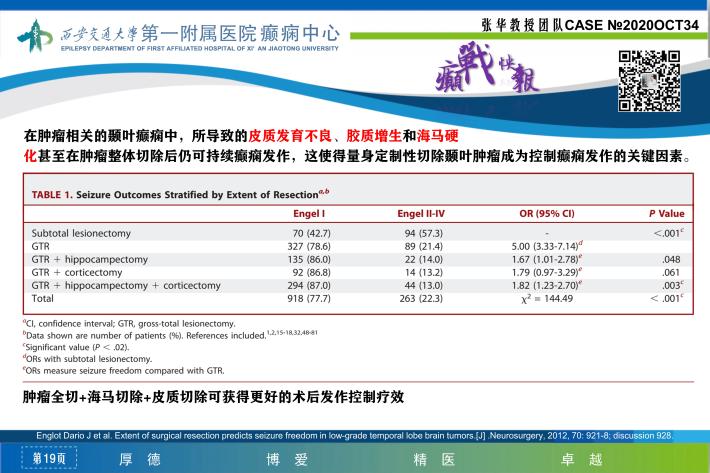Click the QR code image
This screenshot has width=710, height=473.
coord(649,81)
